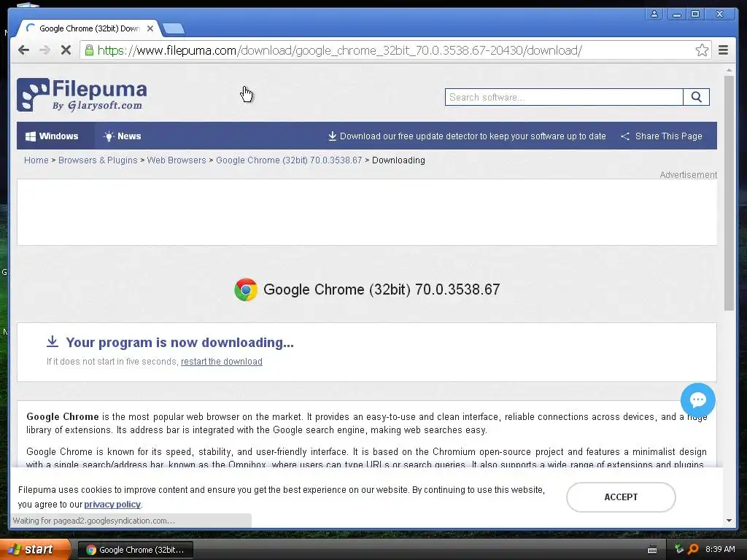Click the browser forward arrow
This screenshot has height=560, width=747.
(x=44, y=50)
